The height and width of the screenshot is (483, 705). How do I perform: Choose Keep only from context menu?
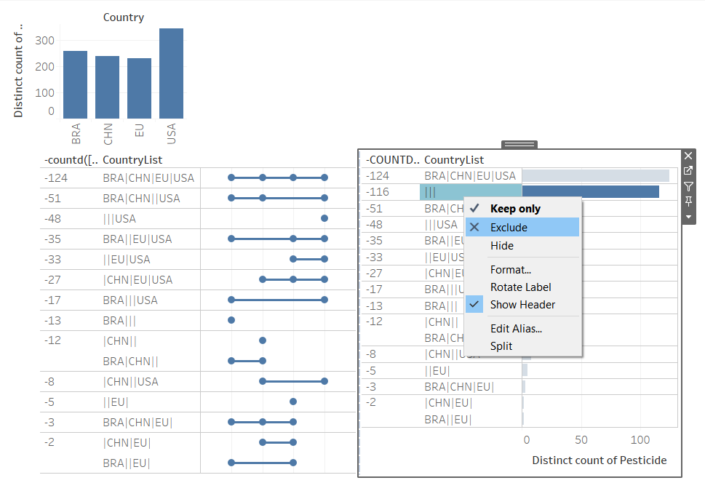(x=517, y=209)
